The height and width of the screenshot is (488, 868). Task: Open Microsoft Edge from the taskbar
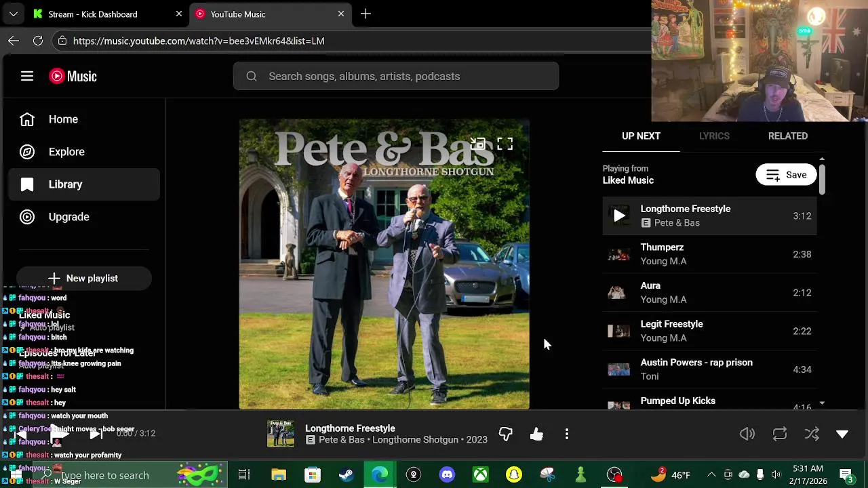tap(380, 475)
